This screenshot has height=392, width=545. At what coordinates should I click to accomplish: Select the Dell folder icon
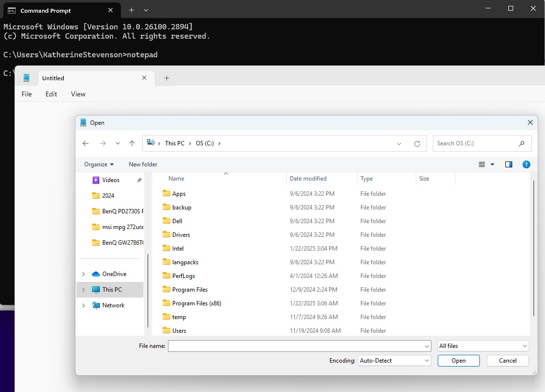click(x=166, y=221)
